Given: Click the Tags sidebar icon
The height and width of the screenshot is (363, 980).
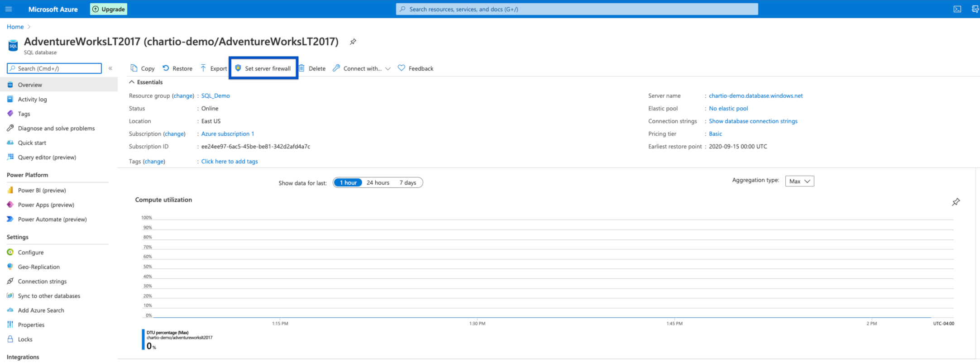Looking at the screenshot, I should pos(10,114).
